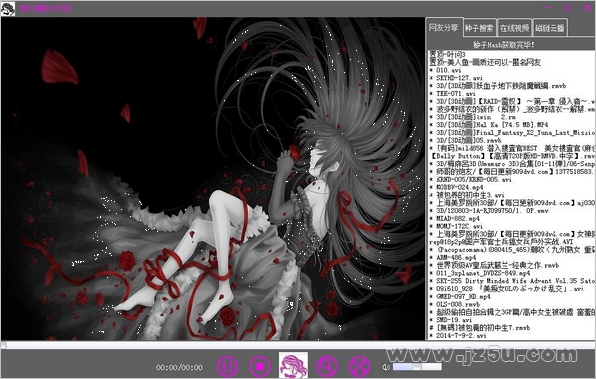The height and width of the screenshot is (379, 596).
Task: Adjust the volume slider
Action: point(417,367)
